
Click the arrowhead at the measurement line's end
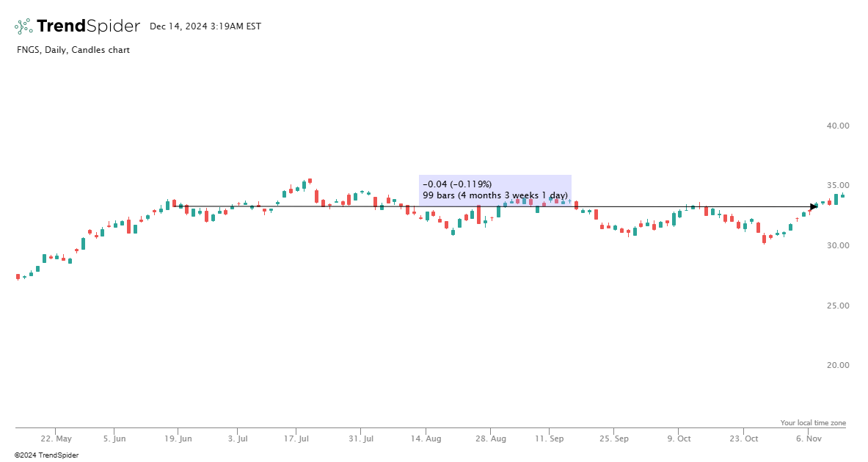[813, 206]
